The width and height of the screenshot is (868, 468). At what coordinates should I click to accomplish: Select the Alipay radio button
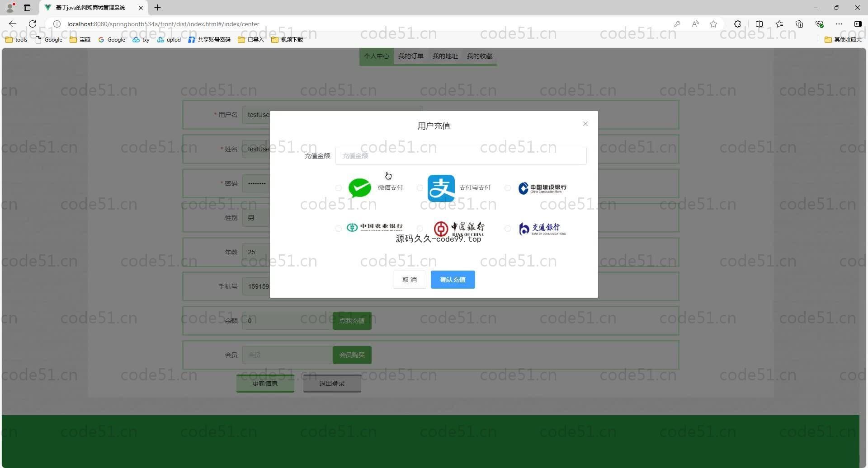420,188
